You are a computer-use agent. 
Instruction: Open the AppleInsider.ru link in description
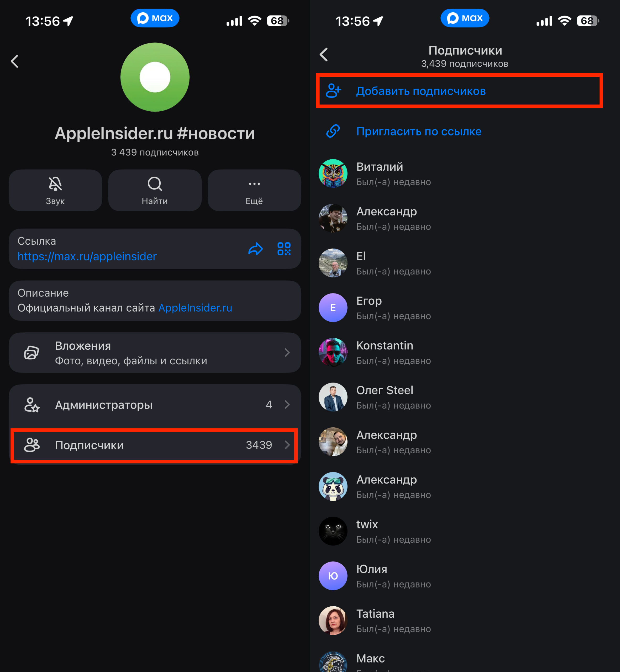(195, 308)
